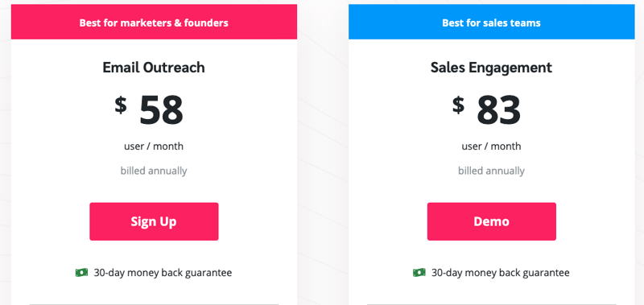This screenshot has width=644, height=305.
Task: Click dollar sign next to 58
Action: click(121, 105)
